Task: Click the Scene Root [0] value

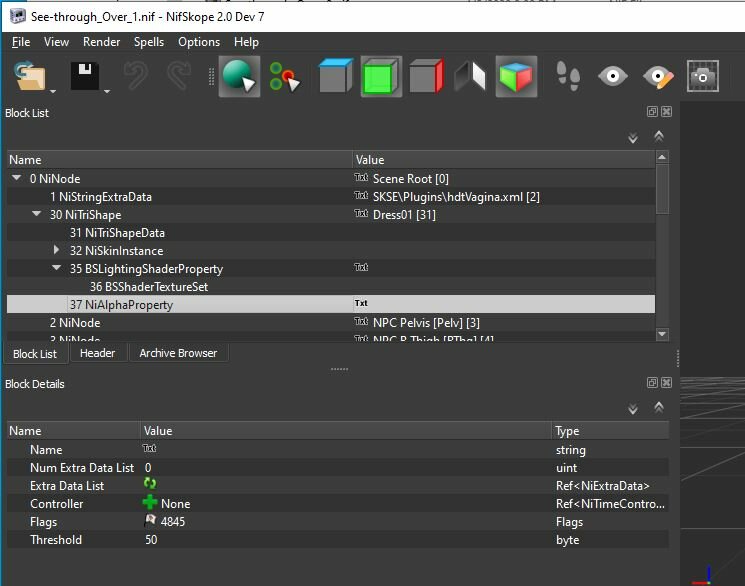Action: (411, 179)
